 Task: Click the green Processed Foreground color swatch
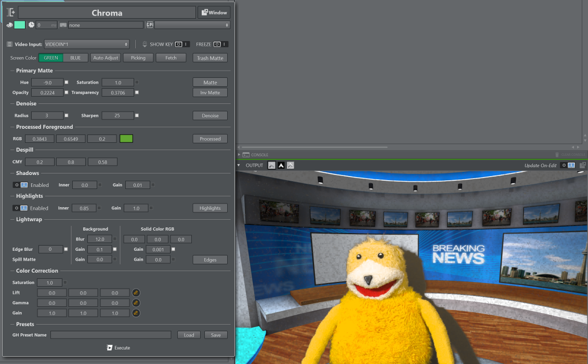point(126,139)
